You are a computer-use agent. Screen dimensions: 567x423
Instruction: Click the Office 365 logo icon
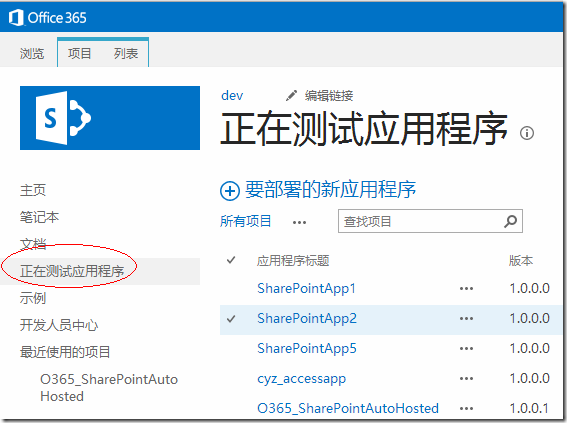pyautogui.click(x=16, y=17)
